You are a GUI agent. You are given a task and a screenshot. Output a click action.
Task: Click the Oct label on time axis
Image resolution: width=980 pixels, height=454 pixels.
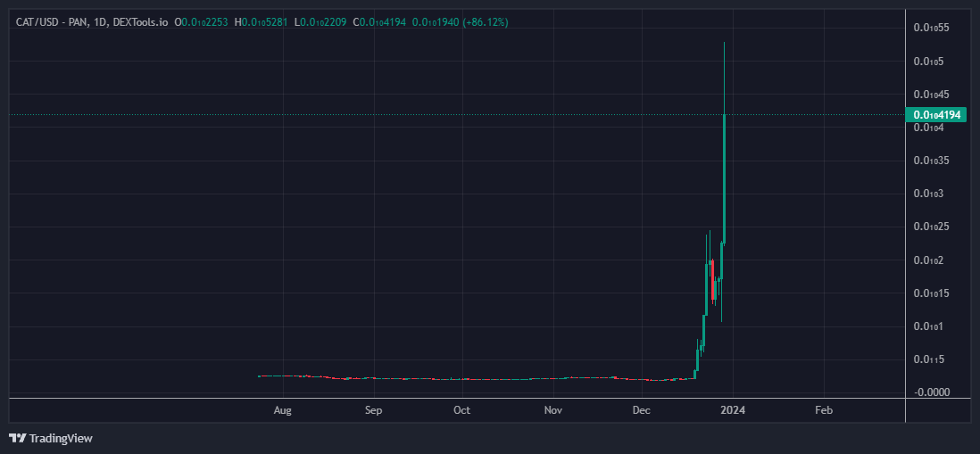[461, 410]
